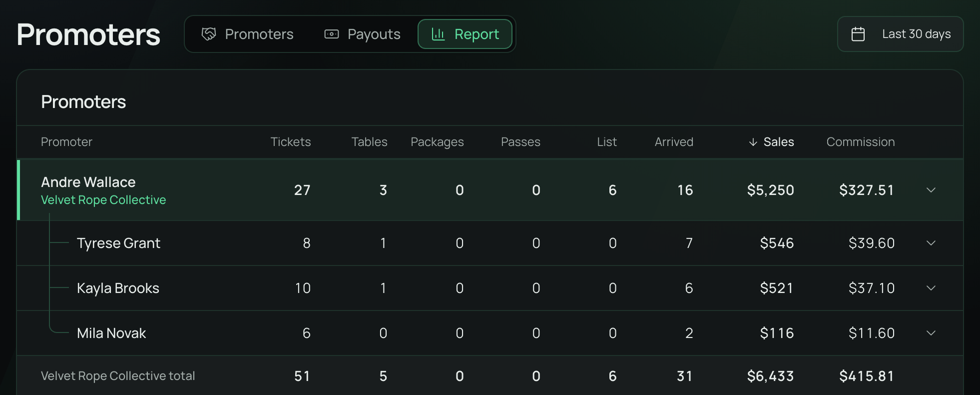Select the Mila Novak row name
This screenshot has height=395, width=980.
[111, 333]
